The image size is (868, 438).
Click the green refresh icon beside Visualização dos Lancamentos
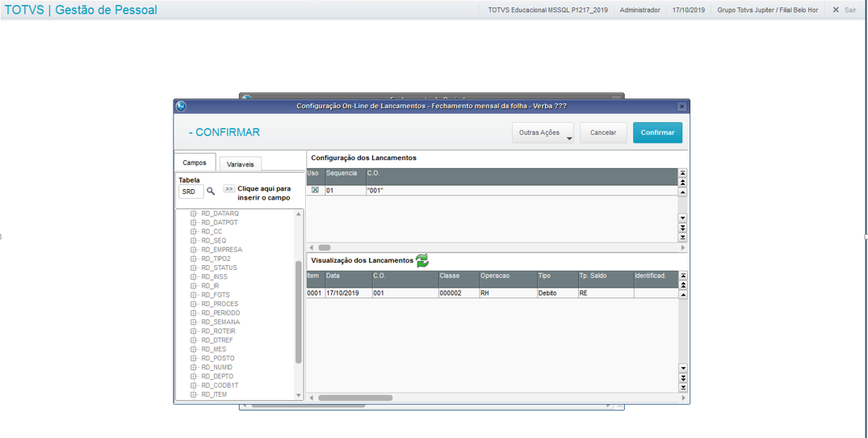(x=422, y=260)
